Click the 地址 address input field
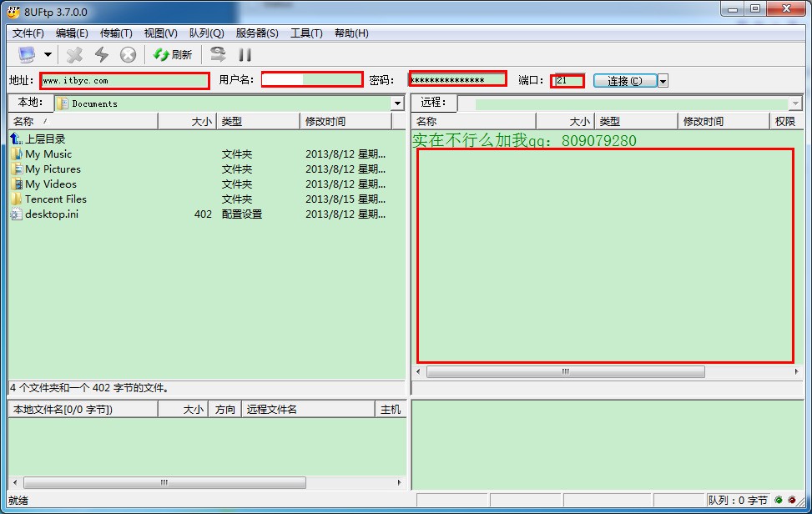Screen dimensions: 812x514 pyautogui.click(x=125, y=81)
